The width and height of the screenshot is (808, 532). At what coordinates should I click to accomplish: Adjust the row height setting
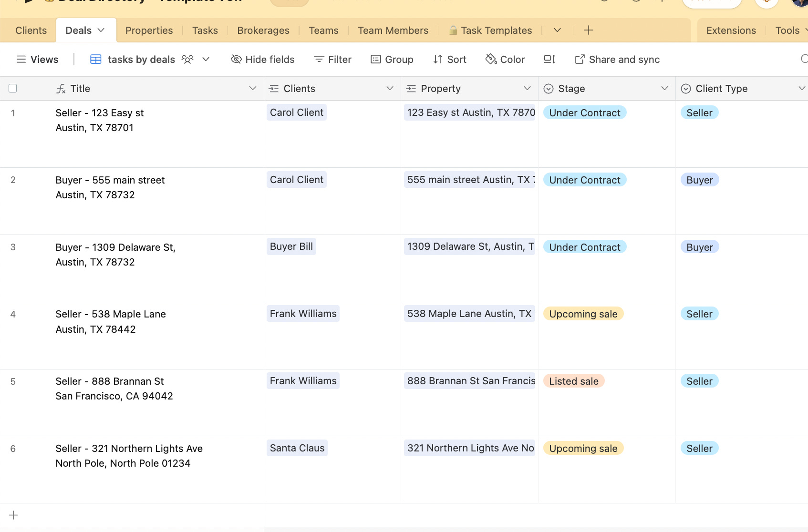click(549, 59)
